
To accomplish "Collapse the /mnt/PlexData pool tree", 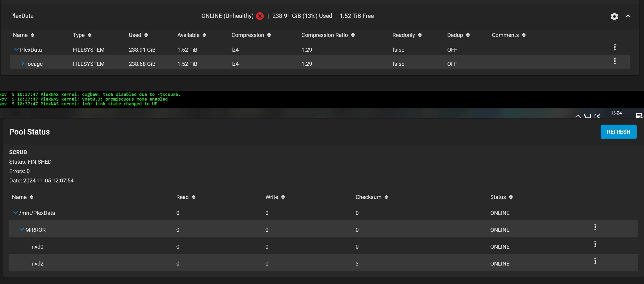I will click(15, 213).
